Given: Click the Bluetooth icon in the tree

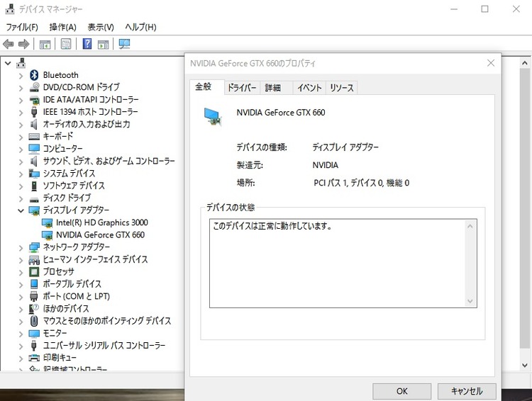Looking at the screenshot, I should coord(34,75).
